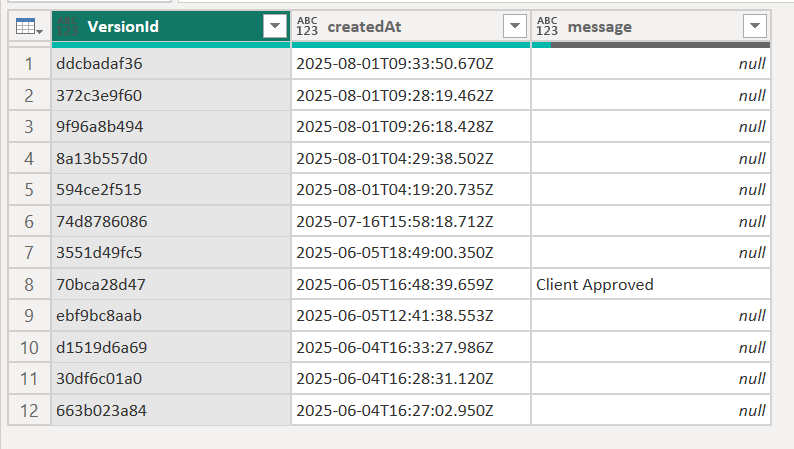Click the VersionId column quality bar
794x449 pixels.
[171, 45]
